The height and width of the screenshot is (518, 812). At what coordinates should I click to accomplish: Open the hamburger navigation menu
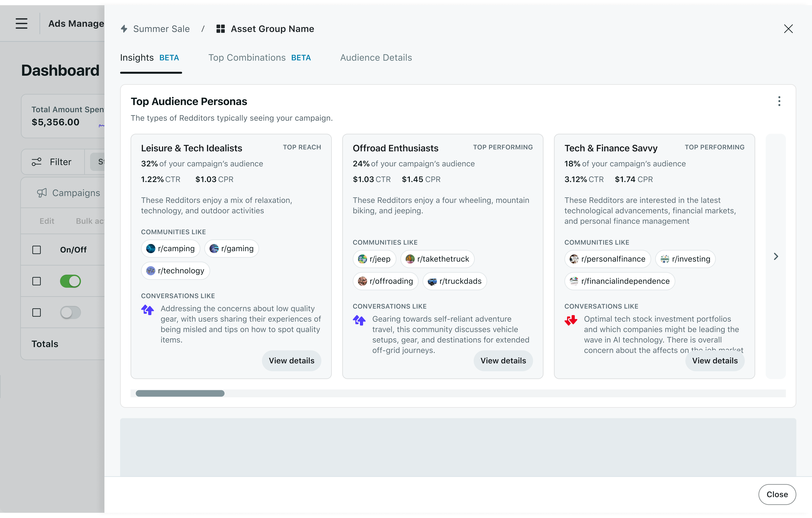[22, 24]
